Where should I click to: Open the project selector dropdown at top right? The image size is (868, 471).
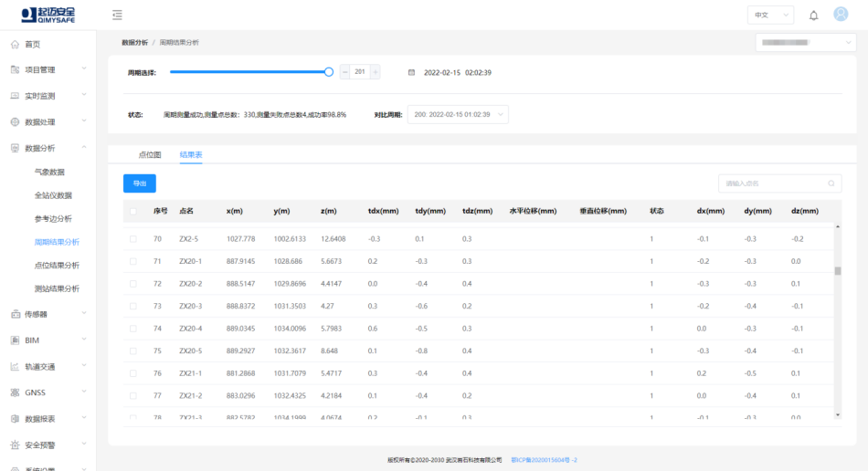click(806, 43)
